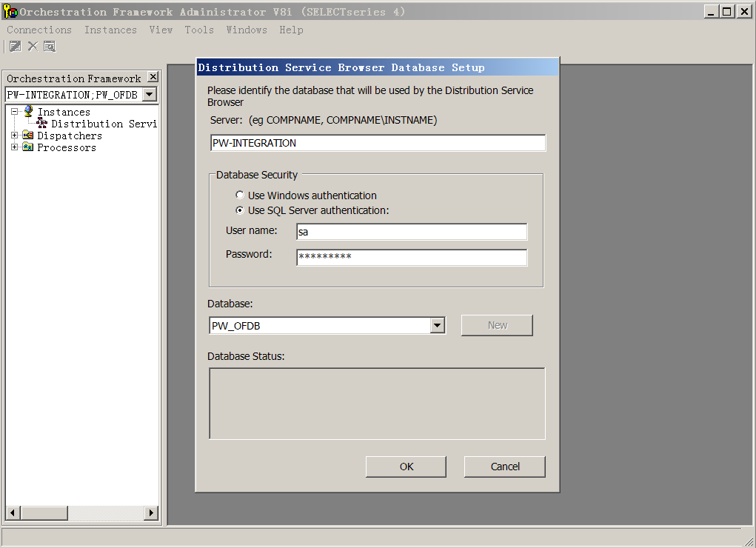The height and width of the screenshot is (548, 756).
Task: Select the Processors tree label
Action: tap(67, 147)
